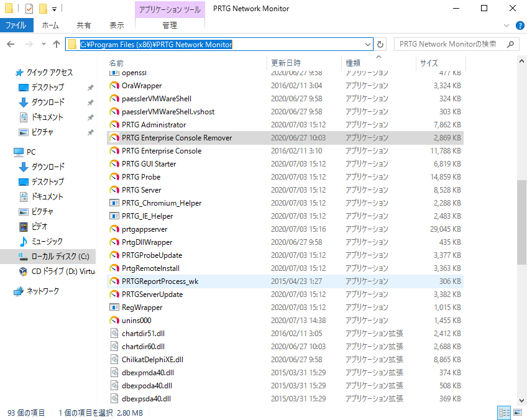Open the ファイル menu
Viewport: 527px width, 420px height.
point(16,25)
